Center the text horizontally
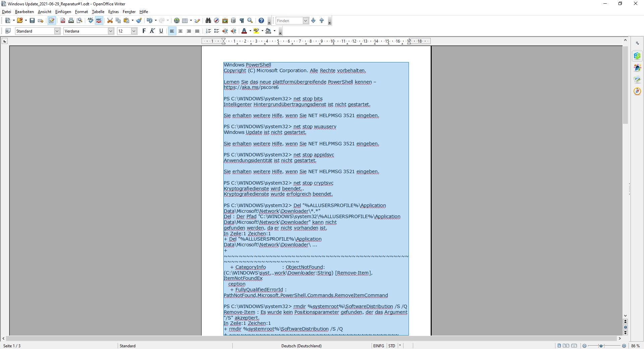Viewport: 644px width, 349px height. [180, 31]
